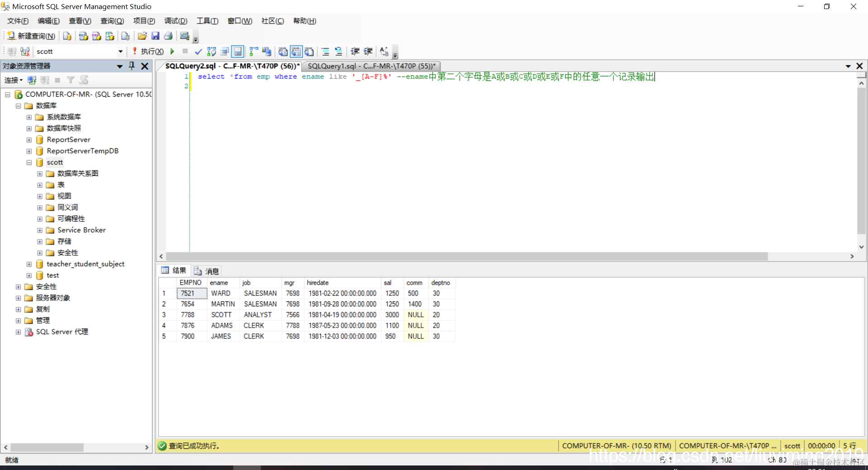The image size is (868, 470).
Task: Click the Open File folder icon
Action: 142,36
